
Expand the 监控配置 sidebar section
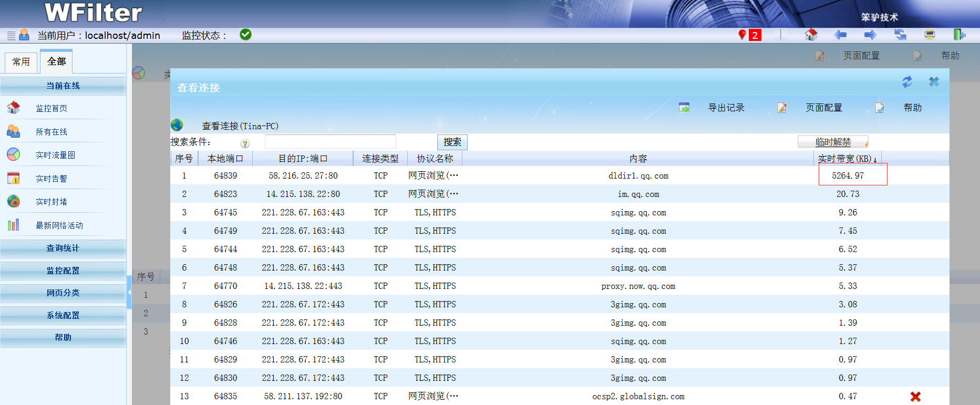point(63,271)
